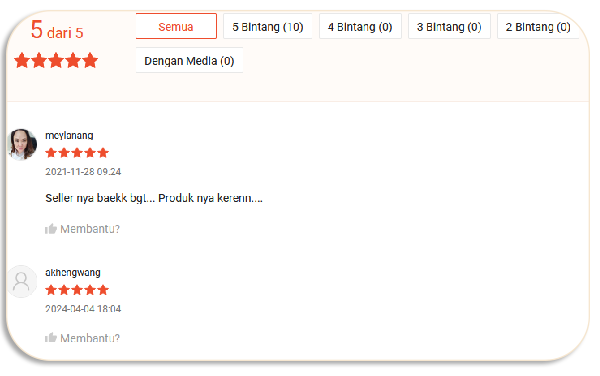Screen dimensions: 600x376
Task: Click the "5 dari 5" rating score
Action: (57, 30)
